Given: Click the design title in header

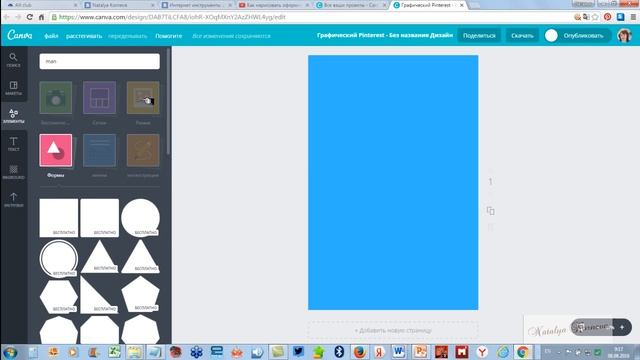Looking at the screenshot, I should [x=385, y=36].
